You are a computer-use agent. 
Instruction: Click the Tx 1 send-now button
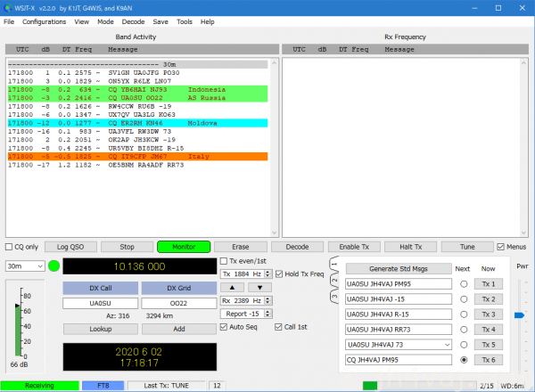[489, 283]
